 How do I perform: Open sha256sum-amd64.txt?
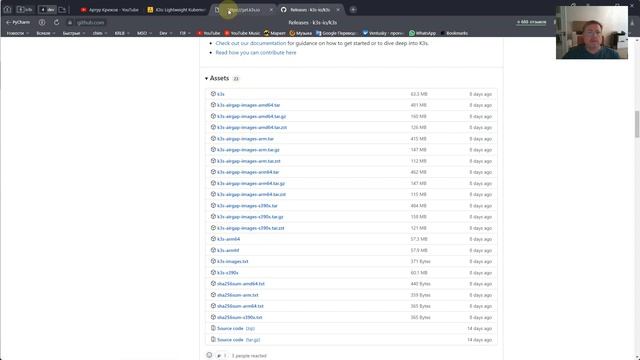point(241,284)
